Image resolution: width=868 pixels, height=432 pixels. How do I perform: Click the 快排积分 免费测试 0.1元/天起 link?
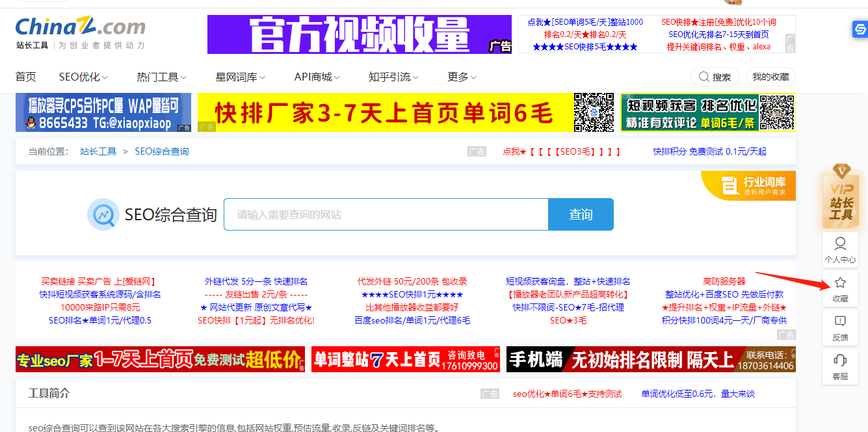click(x=710, y=151)
